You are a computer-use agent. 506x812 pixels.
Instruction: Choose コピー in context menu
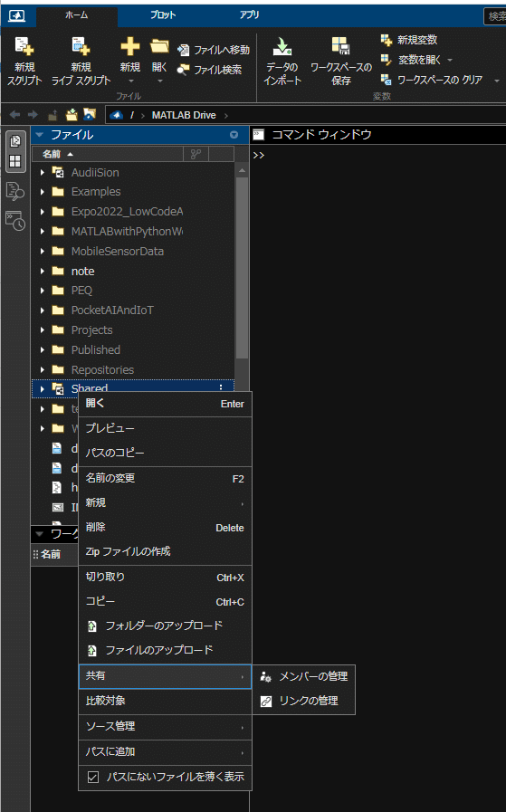point(165,602)
